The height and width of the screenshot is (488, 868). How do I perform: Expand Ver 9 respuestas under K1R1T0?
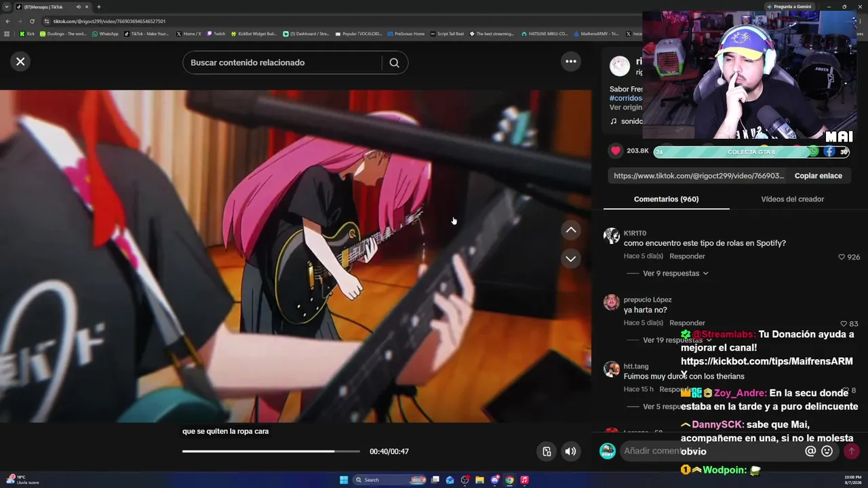click(x=675, y=274)
